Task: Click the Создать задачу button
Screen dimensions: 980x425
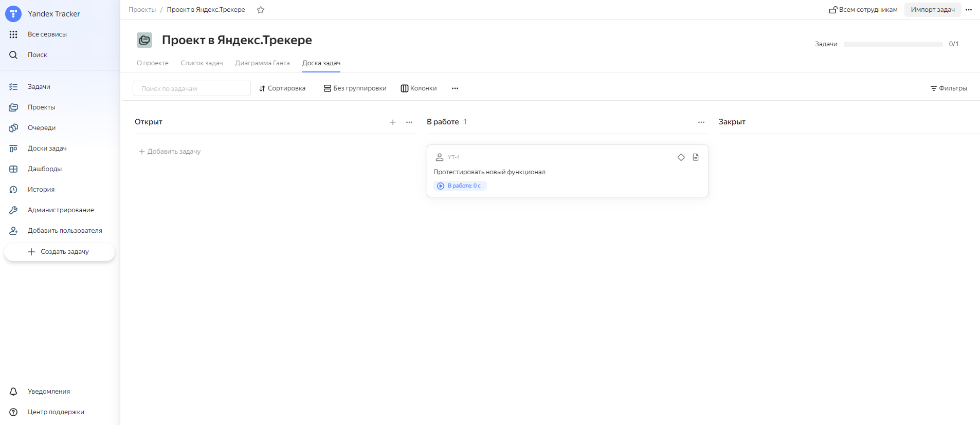Action: (60, 252)
